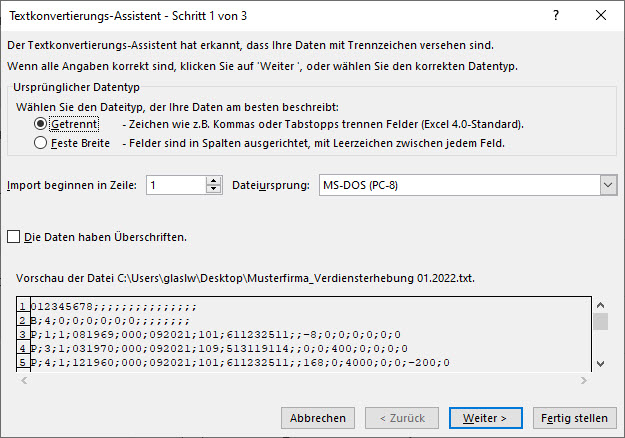Open the Dateiursprung dropdown arrow
The image size is (625, 438).
(x=608, y=185)
